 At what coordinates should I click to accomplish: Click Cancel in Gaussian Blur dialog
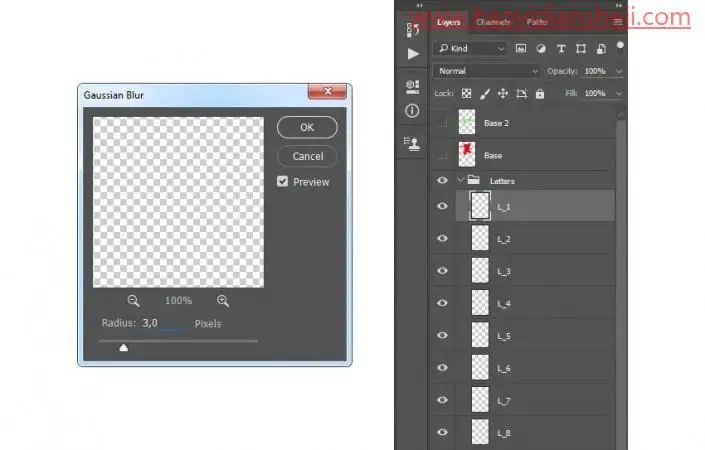(x=308, y=156)
